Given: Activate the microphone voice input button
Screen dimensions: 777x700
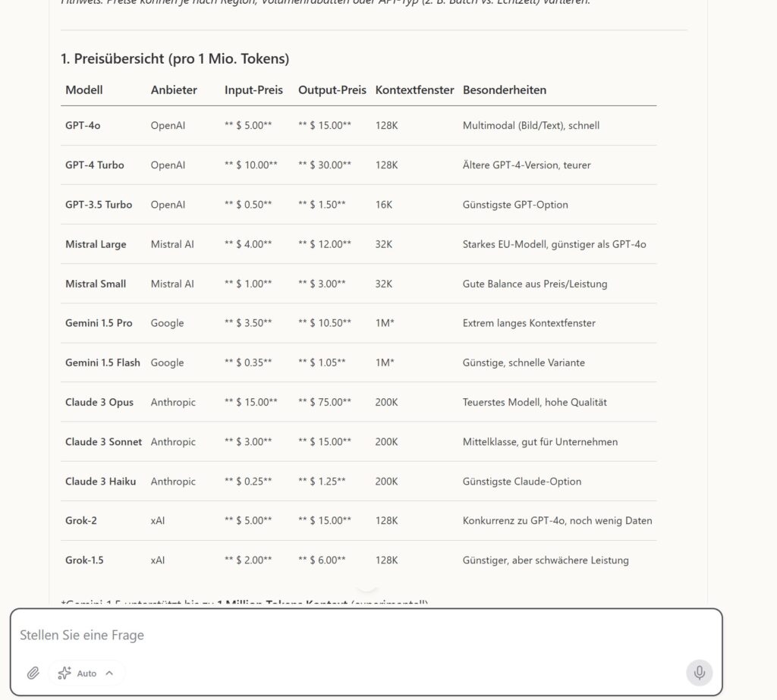Looking at the screenshot, I should [699, 673].
